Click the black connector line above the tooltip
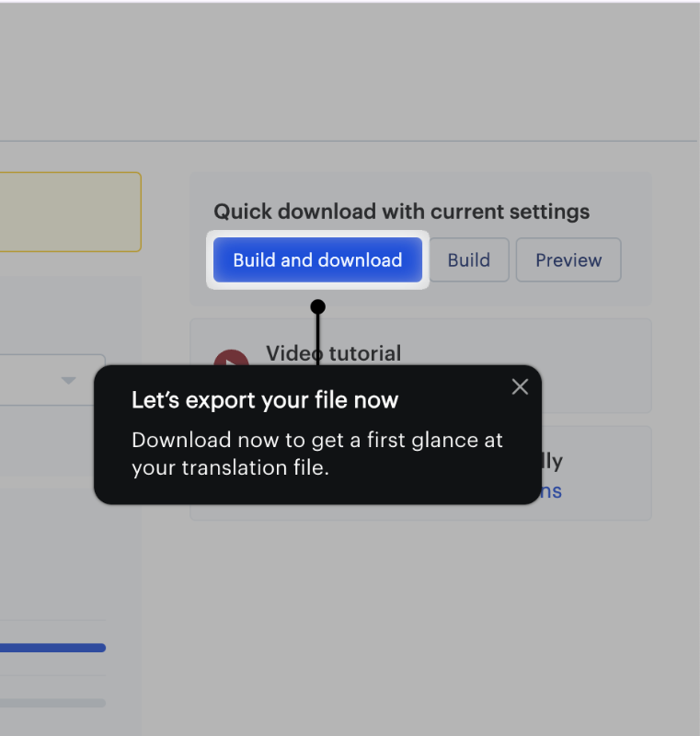Image resolution: width=700 pixels, height=736 pixels. point(318,339)
